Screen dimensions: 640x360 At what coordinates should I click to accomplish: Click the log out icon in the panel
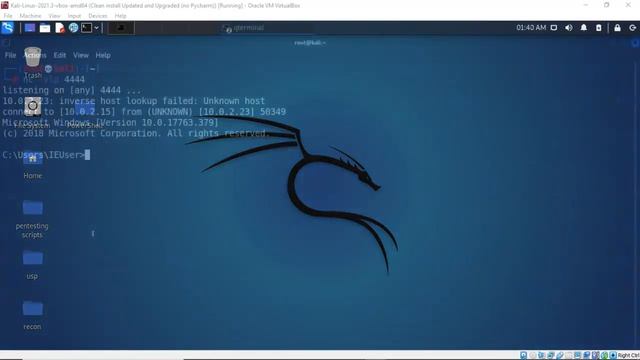pos(632,28)
